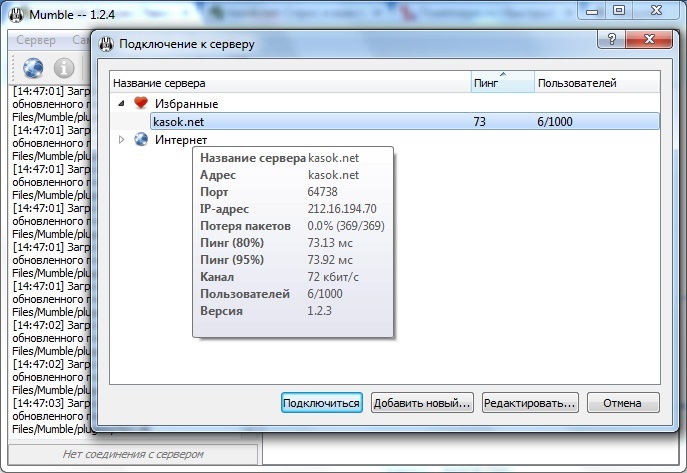Click the Подключиться button

[x=322, y=402]
